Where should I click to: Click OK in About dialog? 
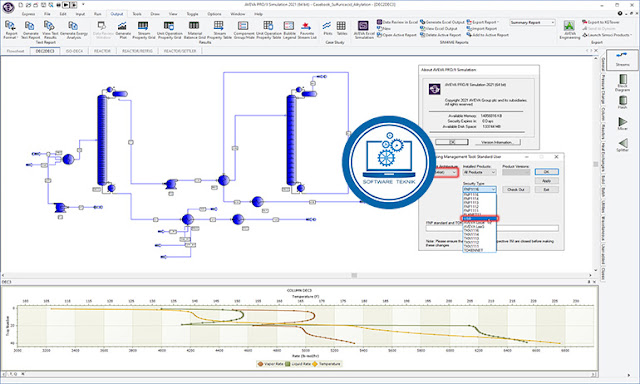452,142
